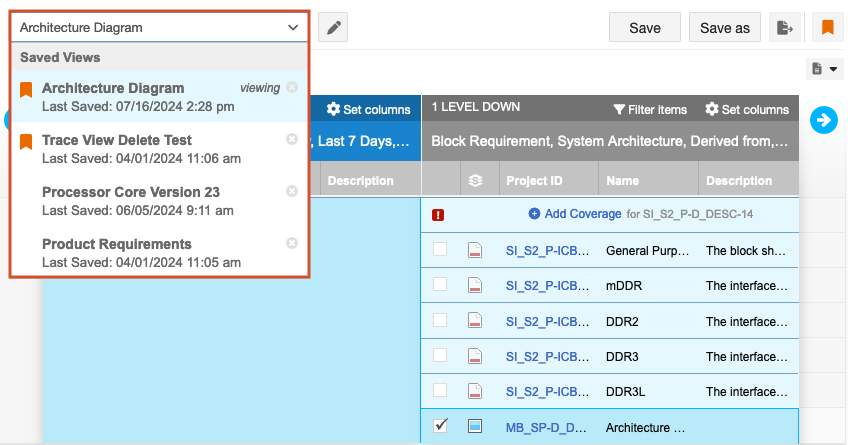Open the Architecture Diagram view dropdown
Image resolution: width=848 pixels, height=445 pixels.
click(x=159, y=28)
